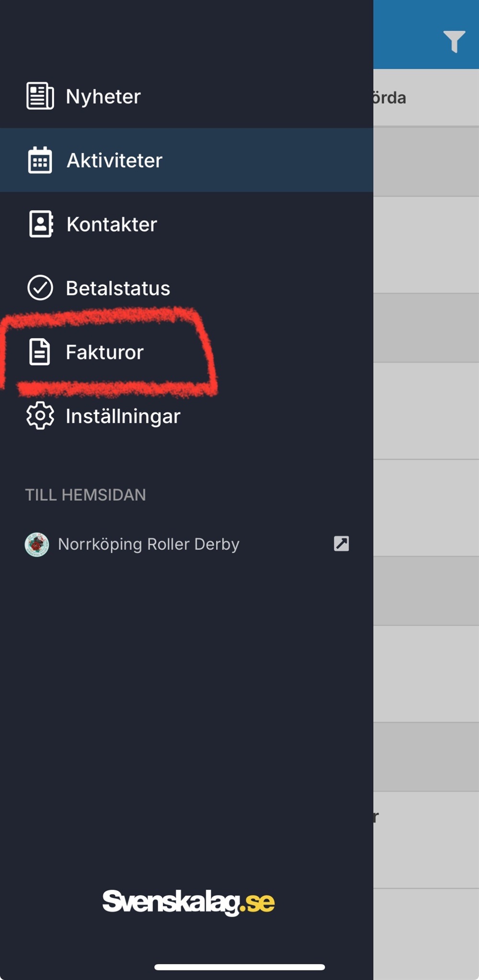
Task: Tap the Betalstatus checkmark circle icon
Action: tap(40, 288)
